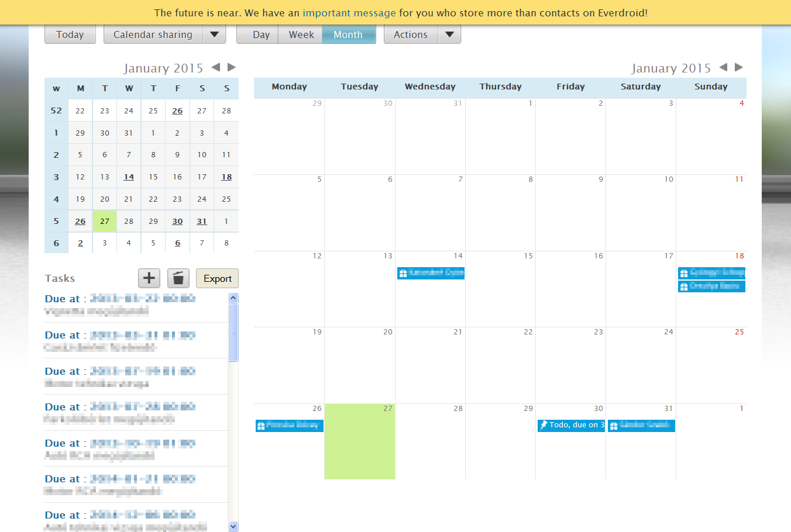Click the Today button
This screenshot has height=532, width=791.
coord(70,34)
